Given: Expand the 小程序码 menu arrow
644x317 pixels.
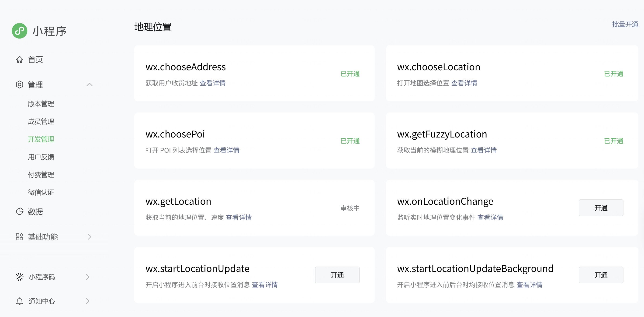Looking at the screenshot, I should tap(88, 277).
